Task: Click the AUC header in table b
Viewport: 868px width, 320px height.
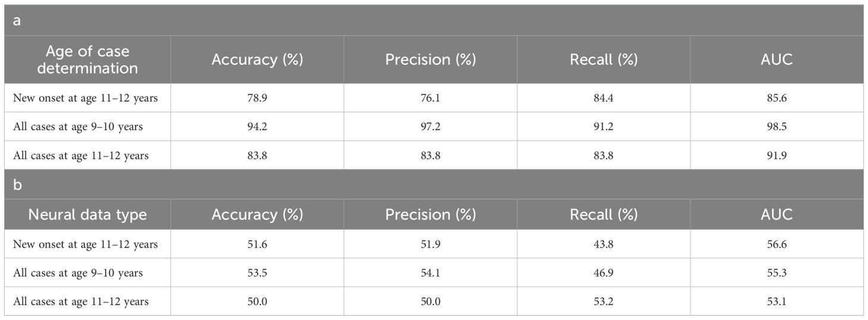Action: (x=777, y=214)
